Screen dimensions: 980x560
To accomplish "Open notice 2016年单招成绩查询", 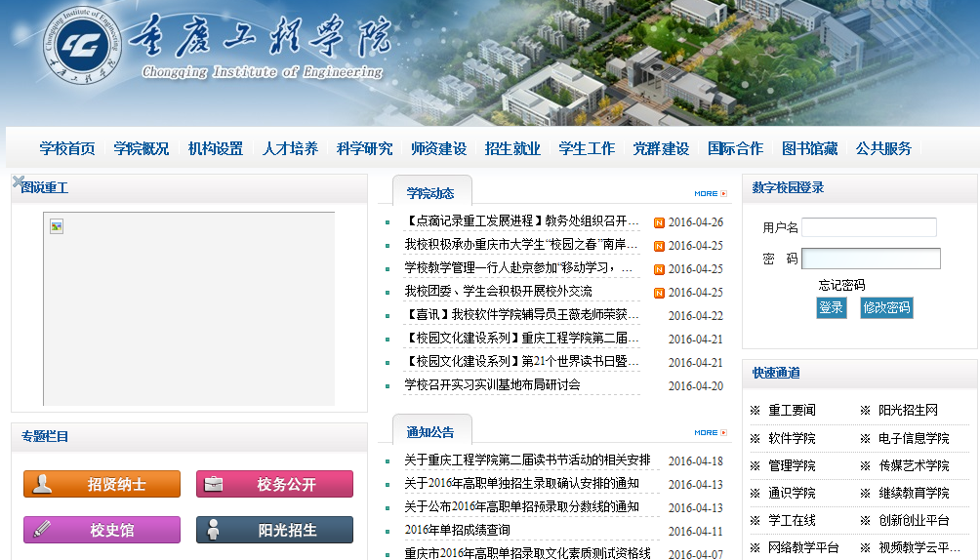I will point(458,530).
